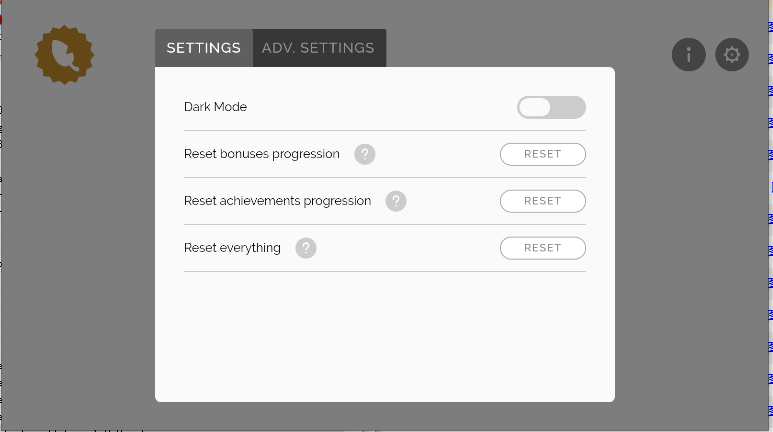
Task: Open the Adv. Settings tab
Action: click(318, 48)
